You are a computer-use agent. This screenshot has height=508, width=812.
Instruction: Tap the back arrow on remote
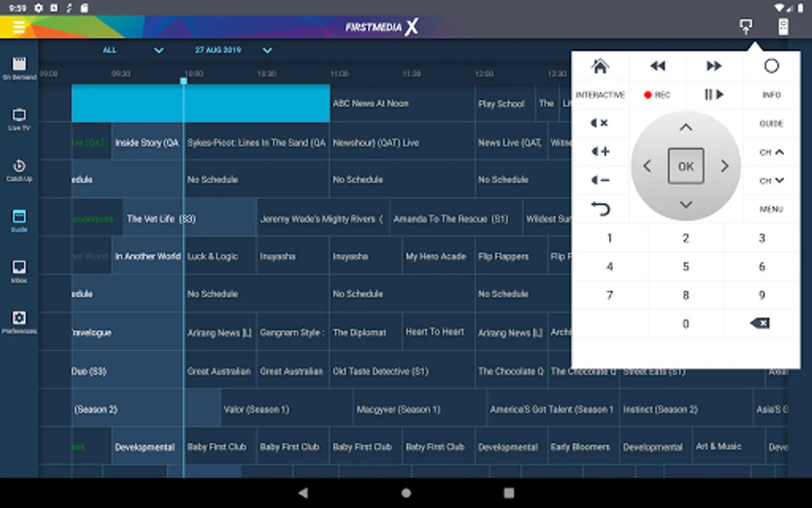point(600,209)
